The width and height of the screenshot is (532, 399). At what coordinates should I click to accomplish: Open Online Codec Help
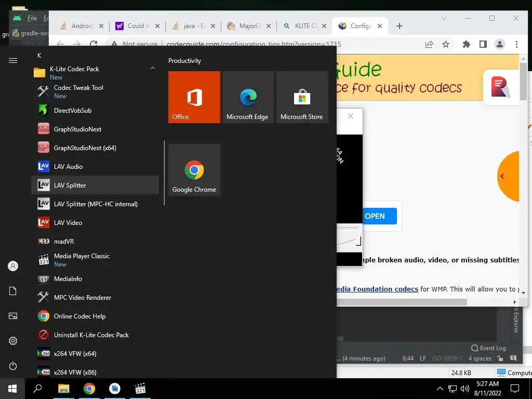[x=95, y=316]
